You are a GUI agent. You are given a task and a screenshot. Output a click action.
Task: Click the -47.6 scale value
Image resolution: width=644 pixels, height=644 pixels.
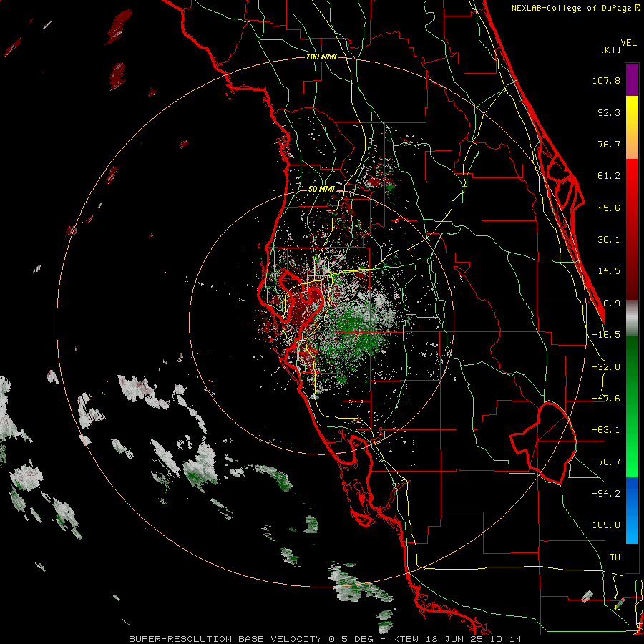click(606, 399)
